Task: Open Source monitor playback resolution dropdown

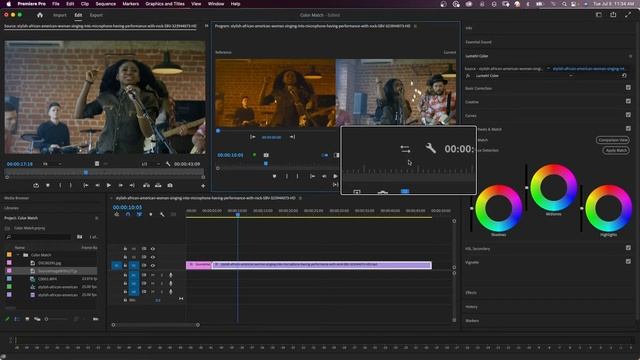Action: pyautogui.click(x=150, y=164)
